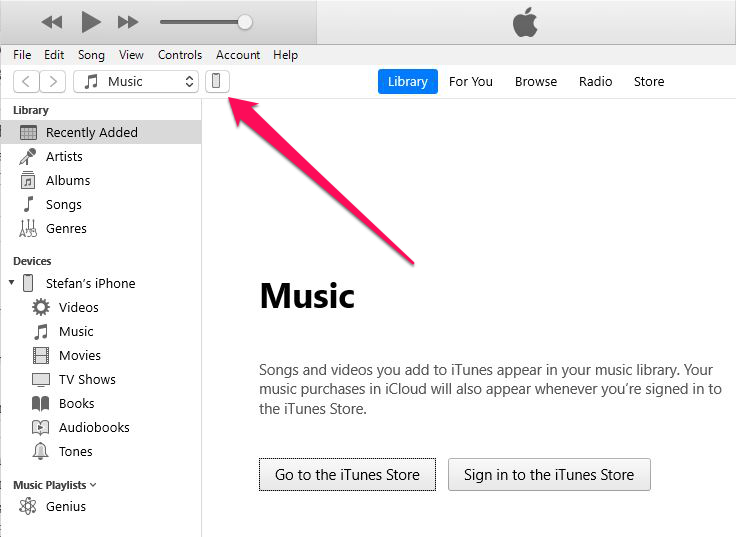Image resolution: width=736 pixels, height=537 pixels.
Task: Open the Controls menu
Action: coord(180,55)
